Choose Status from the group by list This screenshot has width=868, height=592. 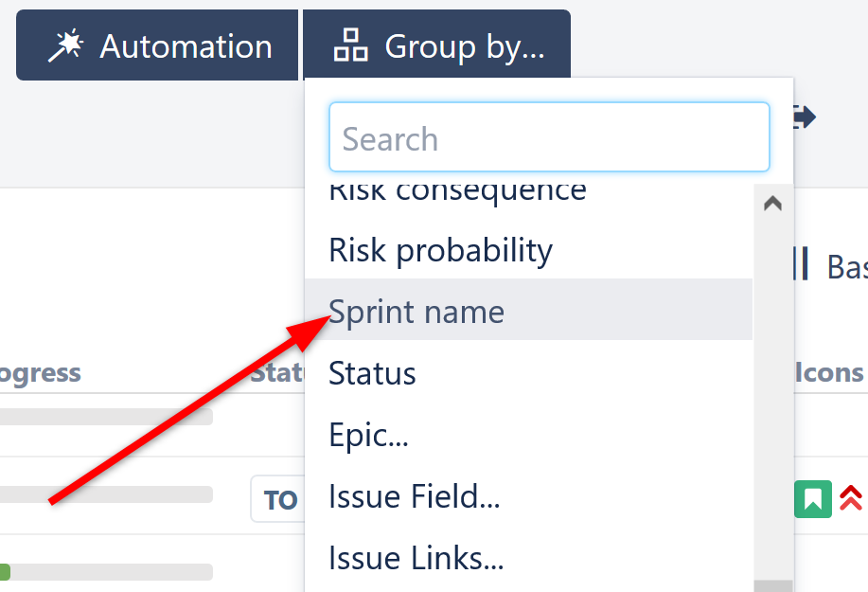point(372,373)
